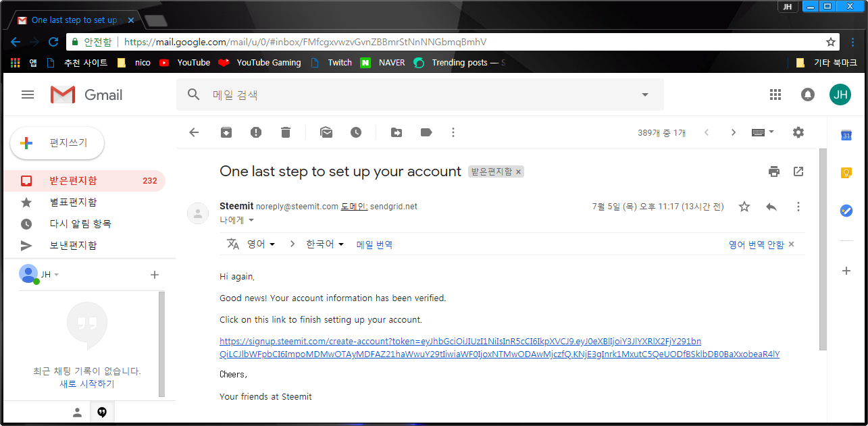Open the Move to folder icon
Image resolution: width=868 pixels, height=426 pixels.
(397, 132)
